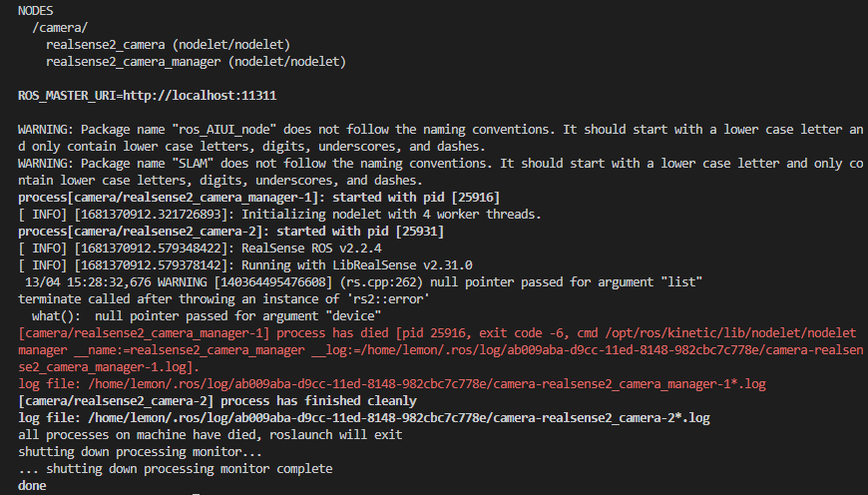Click the RealSense ROS v2.2.4 info line

pos(200,248)
